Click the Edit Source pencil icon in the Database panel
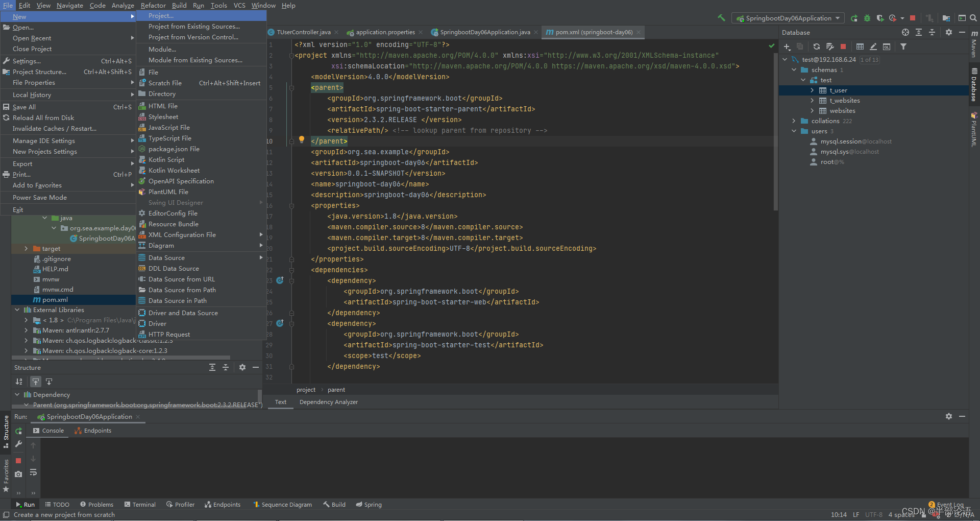This screenshot has height=521, width=980. (873, 46)
